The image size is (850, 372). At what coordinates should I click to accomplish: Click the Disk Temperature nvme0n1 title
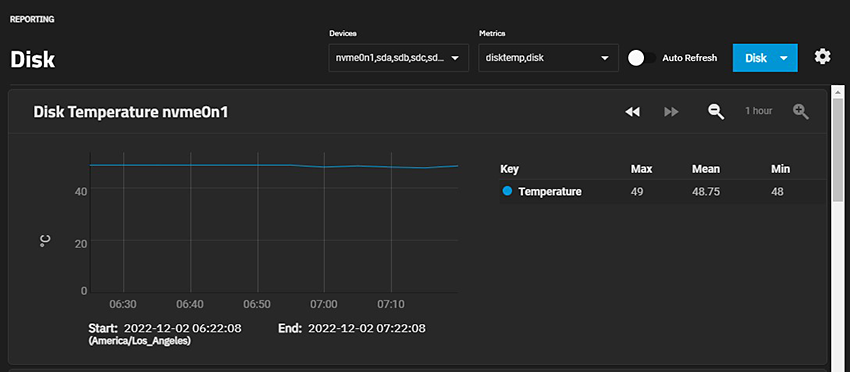point(131,112)
